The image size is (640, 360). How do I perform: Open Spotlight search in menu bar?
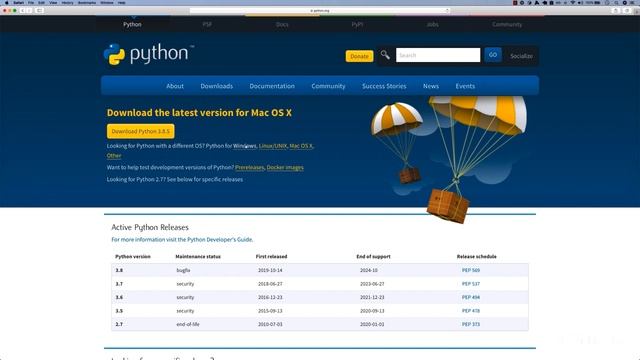point(616,2)
